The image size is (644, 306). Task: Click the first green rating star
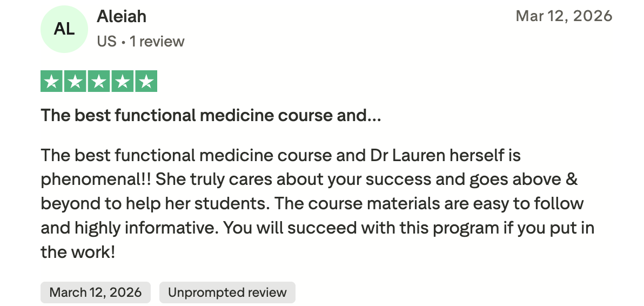pyautogui.click(x=52, y=82)
